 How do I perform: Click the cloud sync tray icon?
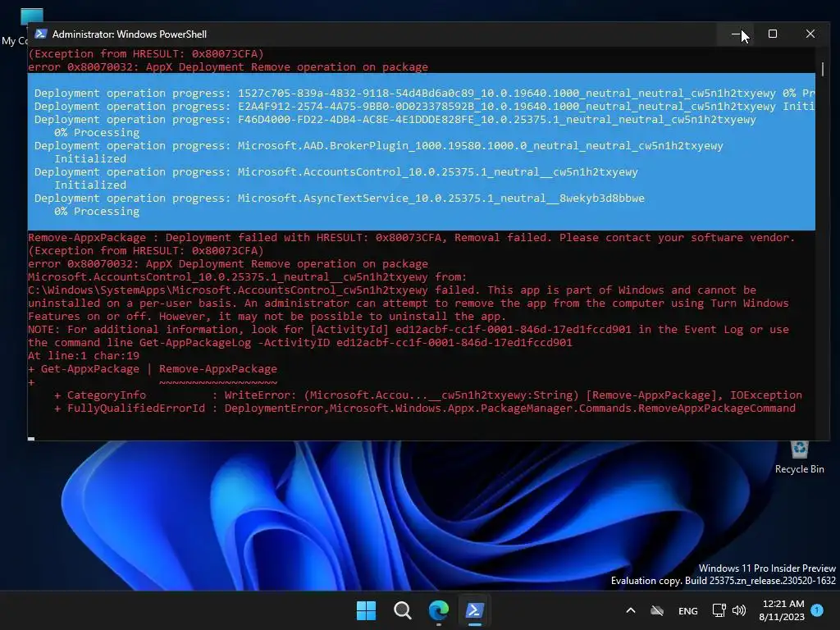pyautogui.click(x=657, y=610)
